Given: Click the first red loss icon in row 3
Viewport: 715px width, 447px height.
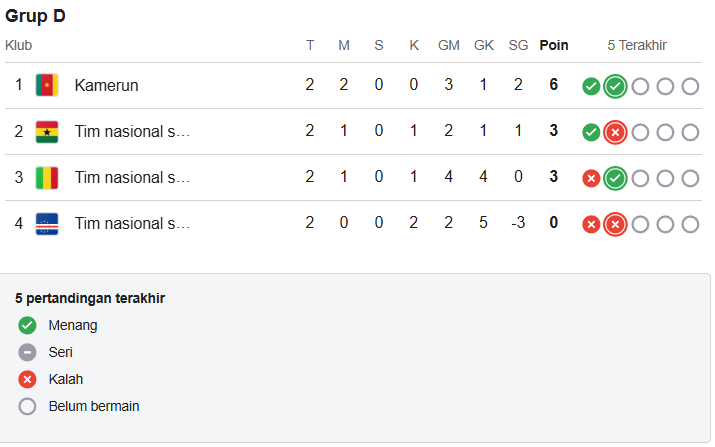Looking at the screenshot, I should pyautogui.click(x=591, y=178).
